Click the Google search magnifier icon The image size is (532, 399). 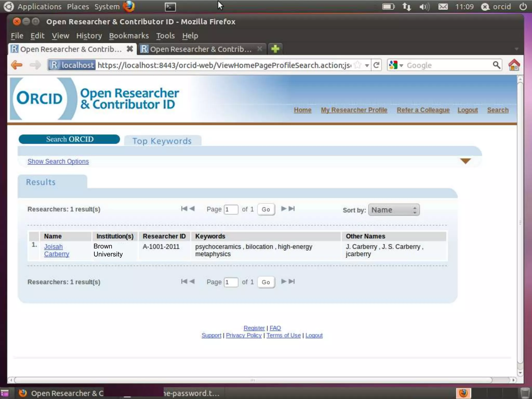(496, 65)
